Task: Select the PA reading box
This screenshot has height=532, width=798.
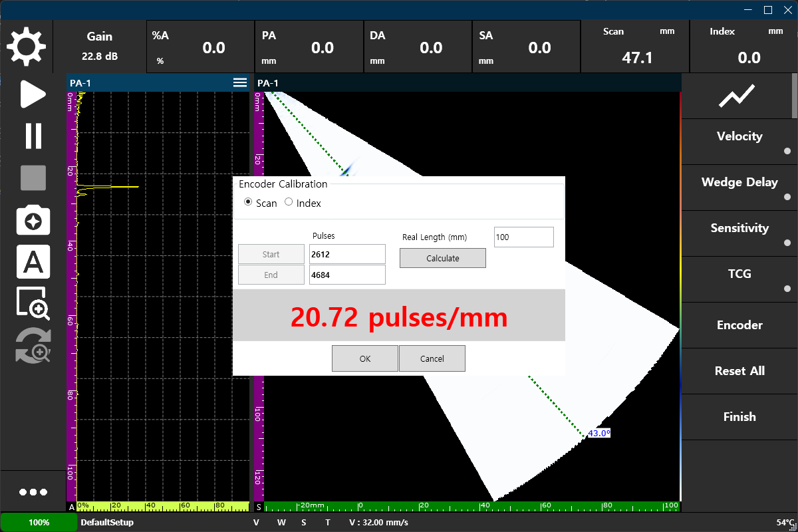Action: click(309, 47)
